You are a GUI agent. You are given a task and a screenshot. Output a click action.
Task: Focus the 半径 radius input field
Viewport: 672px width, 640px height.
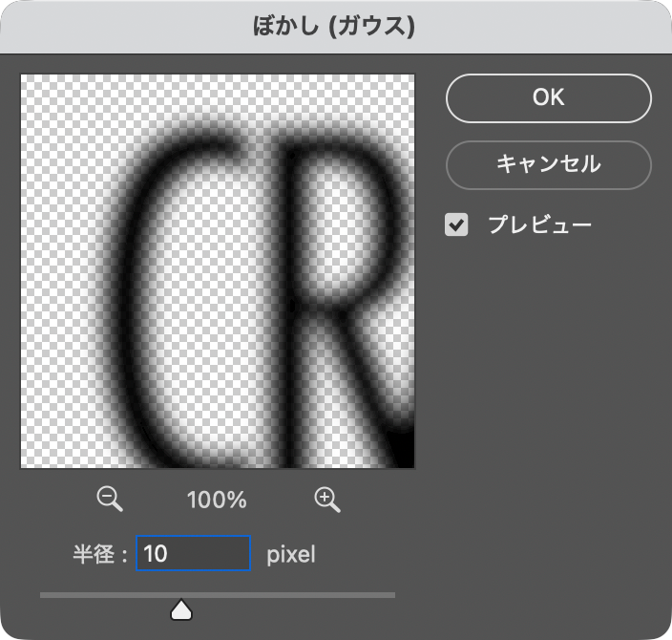(x=194, y=553)
